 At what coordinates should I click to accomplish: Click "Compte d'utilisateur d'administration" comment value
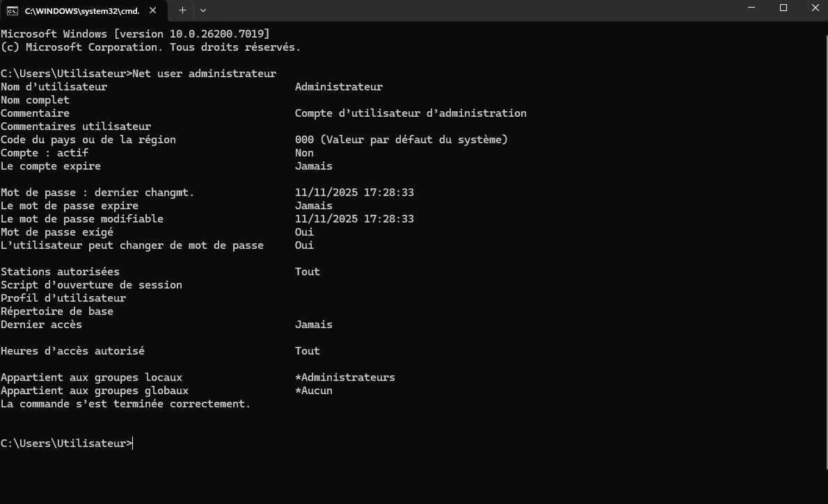(411, 113)
